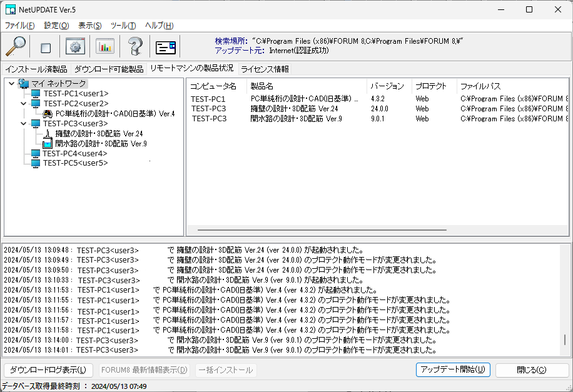
Task: Sort by the ファイルパス column header
Action: click(513, 86)
